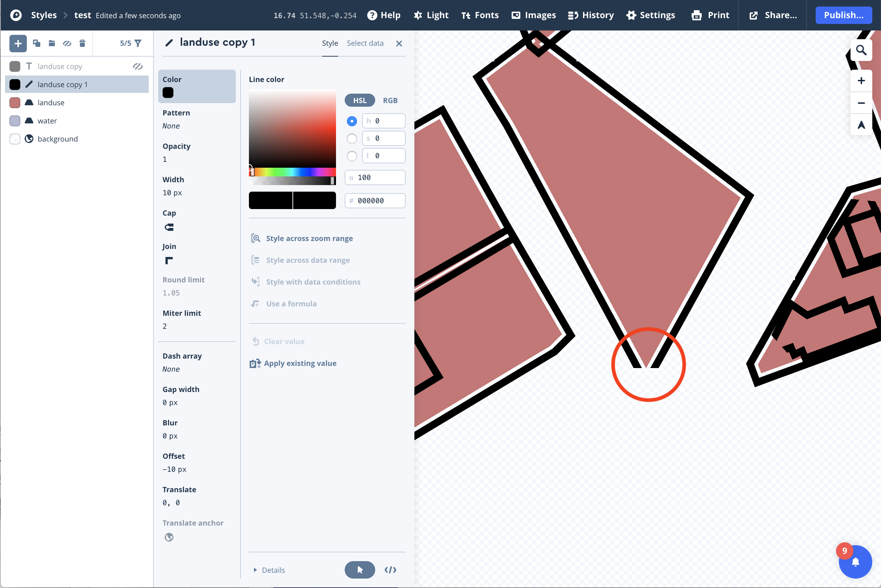This screenshot has height=588, width=881.
Task: Reset the map bearing
Action: click(861, 124)
